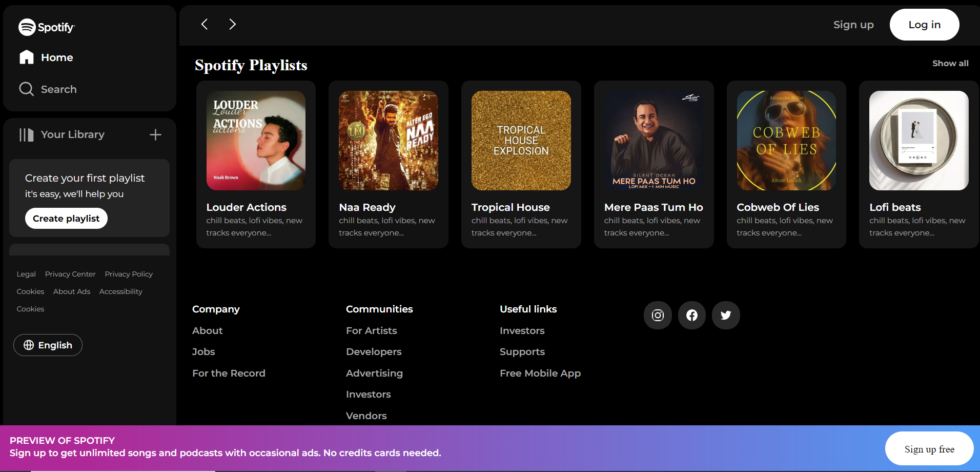This screenshot has width=980, height=472.
Task: Click the Your Library stack icon
Action: [x=27, y=135]
